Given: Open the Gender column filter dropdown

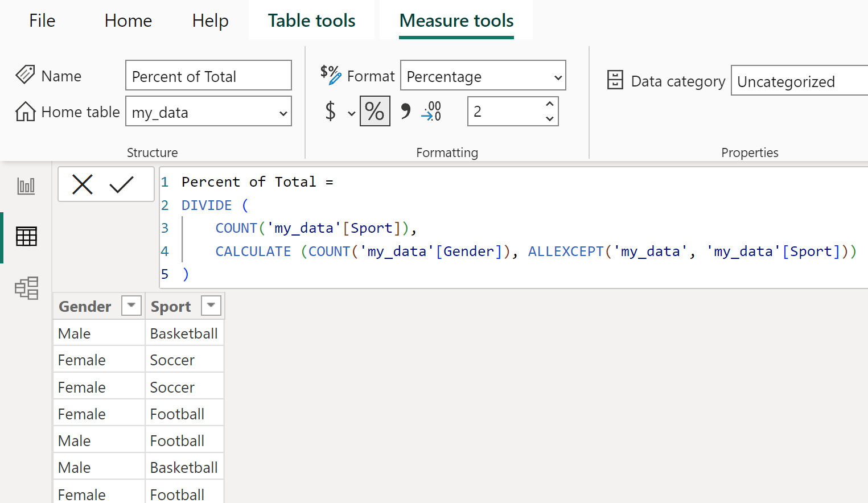Looking at the screenshot, I should pos(131,306).
